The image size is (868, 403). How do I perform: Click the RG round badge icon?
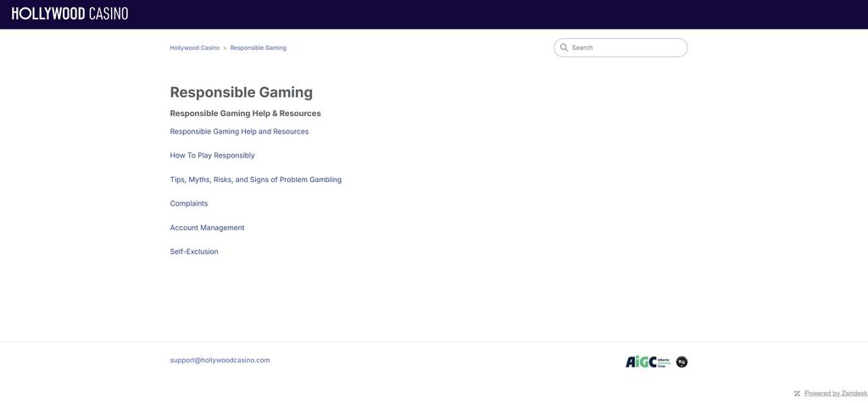coord(682,362)
